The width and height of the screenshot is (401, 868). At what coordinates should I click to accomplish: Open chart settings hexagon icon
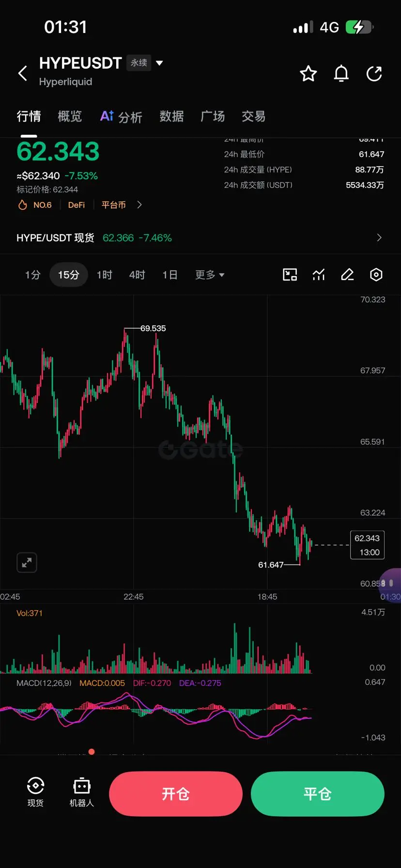click(x=376, y=275)
